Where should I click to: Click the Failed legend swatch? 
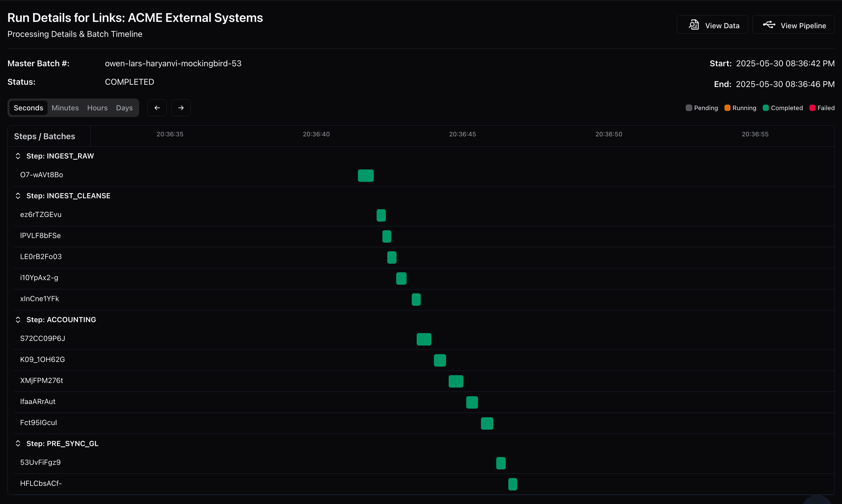(x=812, y=108)
